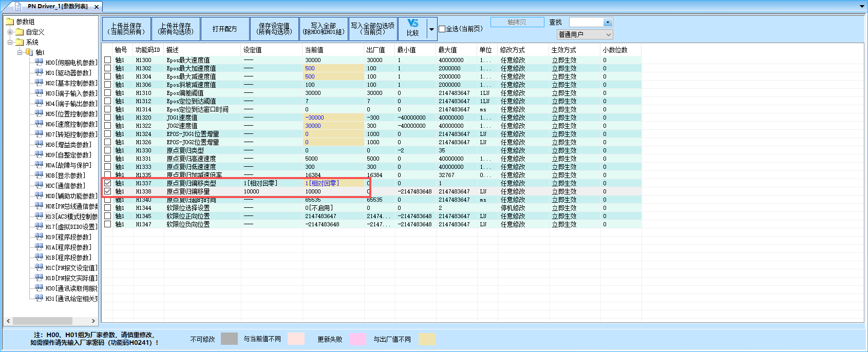Screen dimensions: 868x352
Task: Open the H0C [通信参数] group icon
Action: coord(39,185)
